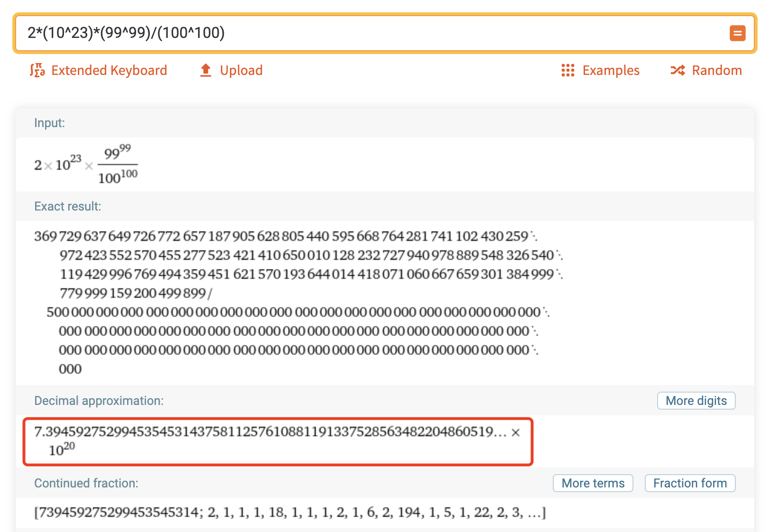This screenshot has height=532, width=769.
Task: Expand continued fraction with More terms
Action: 593,483
